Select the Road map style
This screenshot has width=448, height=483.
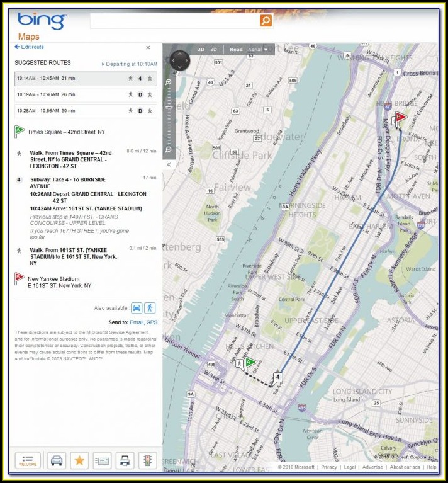(x=236, y=49)
